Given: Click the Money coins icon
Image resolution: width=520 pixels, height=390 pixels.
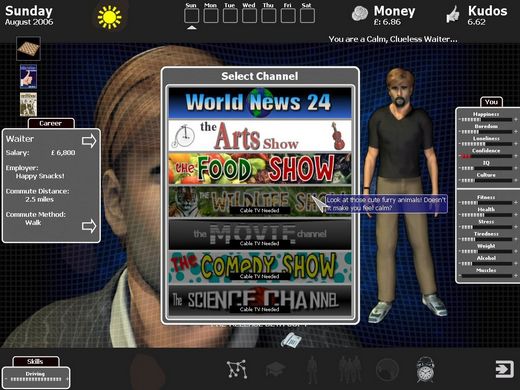Looking at the screenshot, I should 360,15.
